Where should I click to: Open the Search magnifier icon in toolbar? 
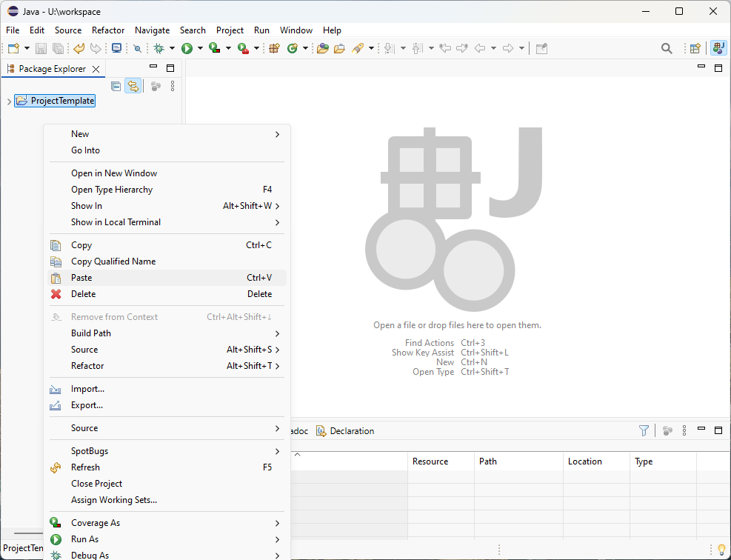coord(667,48)
